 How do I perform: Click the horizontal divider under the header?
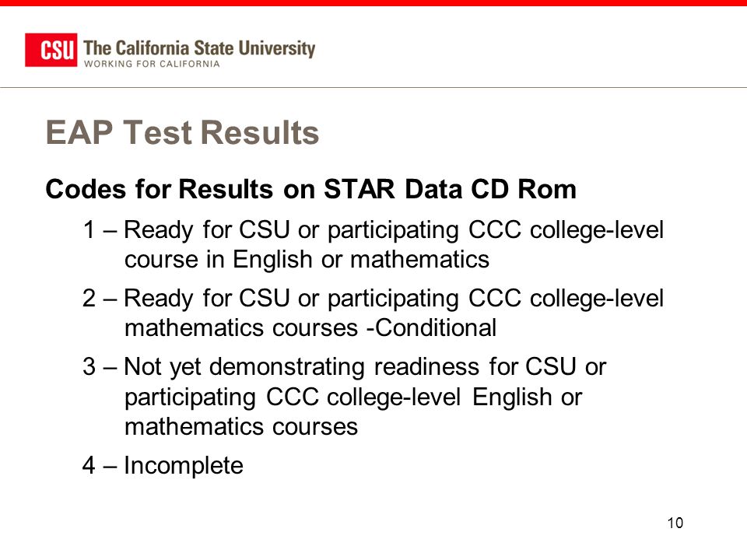[373, 87]
